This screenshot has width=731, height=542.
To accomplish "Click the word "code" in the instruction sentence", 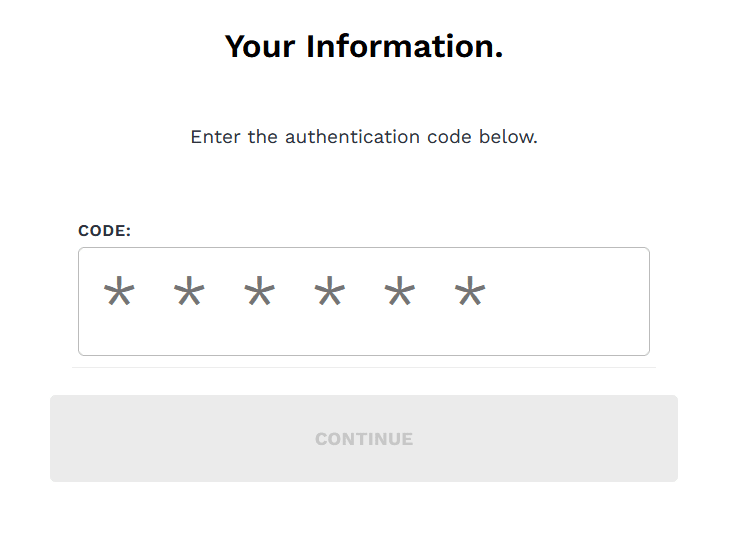I will point(449,137).
